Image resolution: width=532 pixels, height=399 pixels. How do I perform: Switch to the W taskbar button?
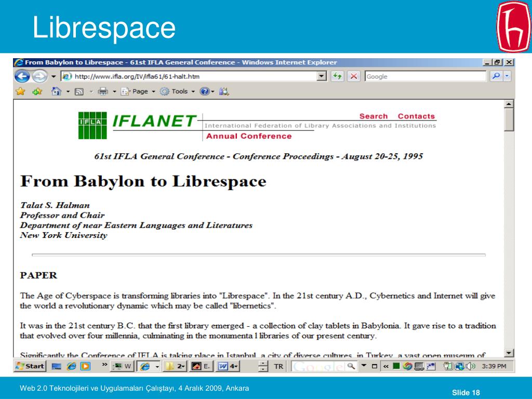pos(123,366)
